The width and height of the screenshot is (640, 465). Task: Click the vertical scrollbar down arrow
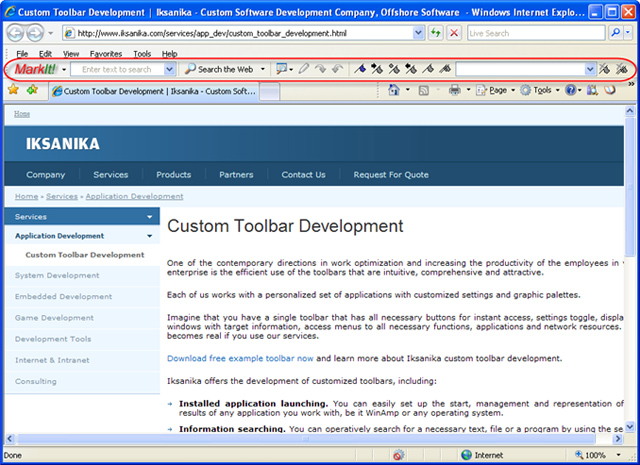(630, 427)
